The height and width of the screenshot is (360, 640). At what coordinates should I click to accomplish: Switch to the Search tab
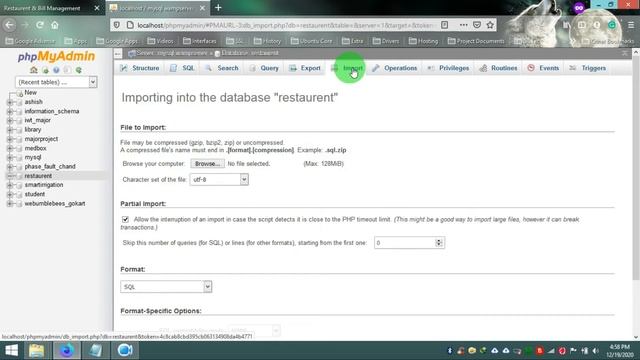pos(222,68)
